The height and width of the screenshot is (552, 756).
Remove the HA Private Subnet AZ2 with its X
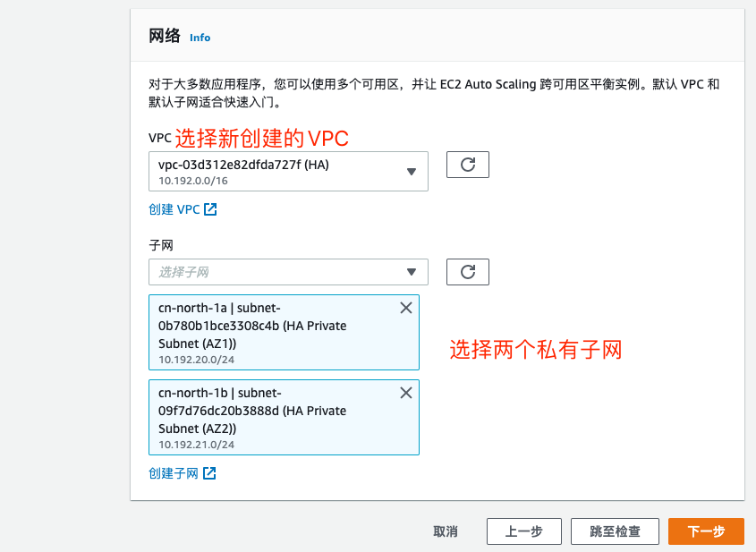tap(405, 392)
